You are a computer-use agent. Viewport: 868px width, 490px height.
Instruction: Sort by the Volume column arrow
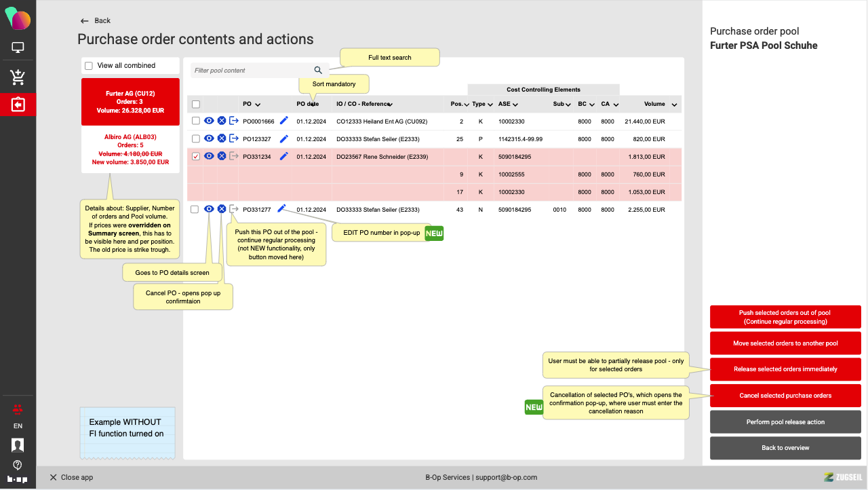click(x=674, y=105)
